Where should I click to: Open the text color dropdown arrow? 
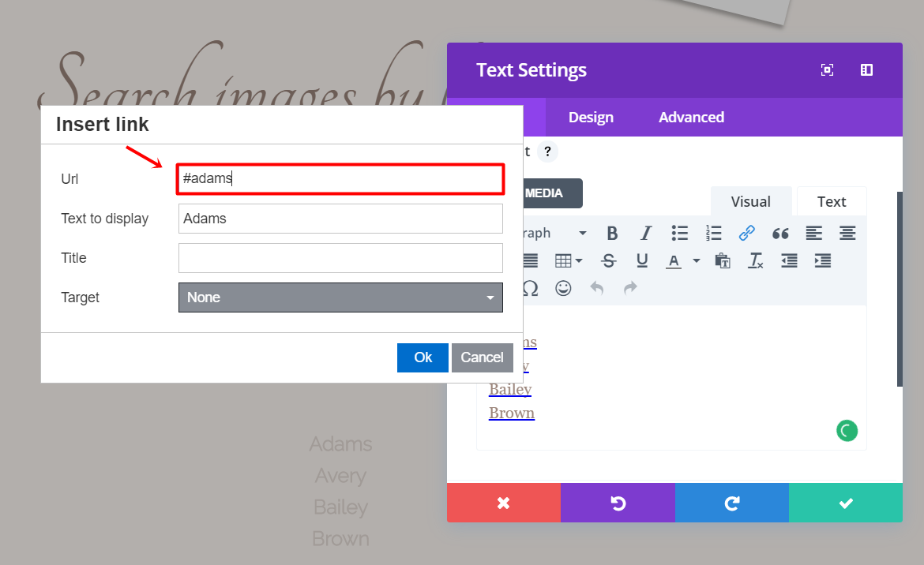[697, 260]
